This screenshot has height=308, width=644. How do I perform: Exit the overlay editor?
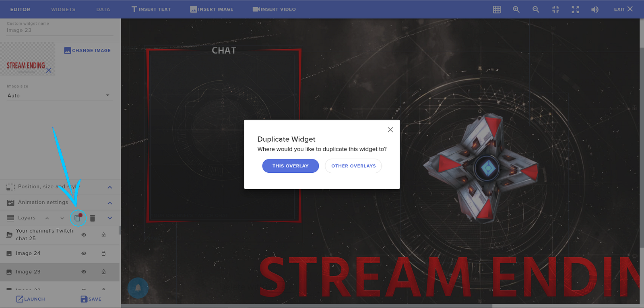point(623,9)
